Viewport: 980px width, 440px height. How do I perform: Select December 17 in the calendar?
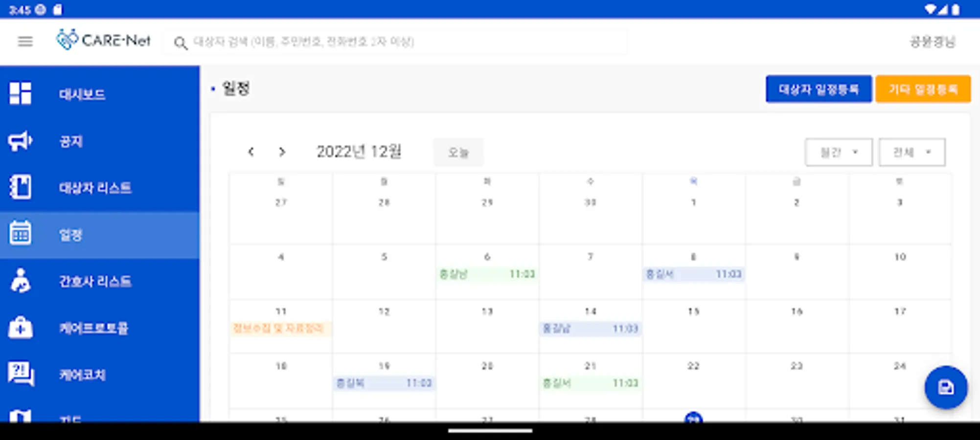[x=900, y=311]
